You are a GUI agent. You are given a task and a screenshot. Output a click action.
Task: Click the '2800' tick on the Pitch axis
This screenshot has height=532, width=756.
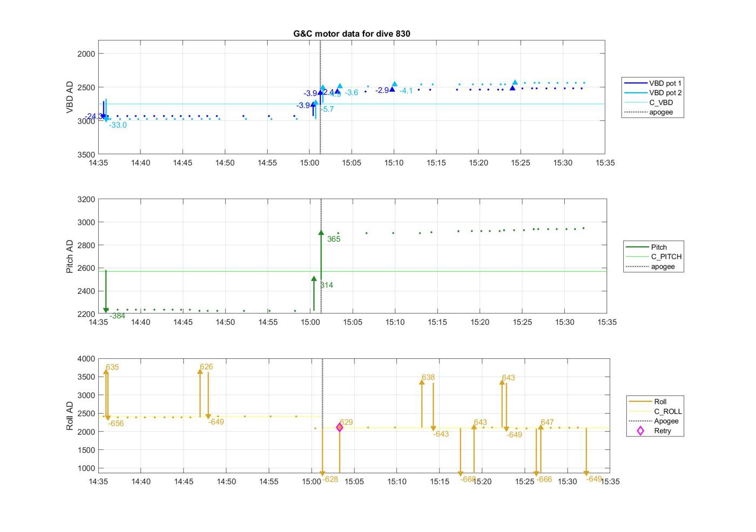[86, 245]
